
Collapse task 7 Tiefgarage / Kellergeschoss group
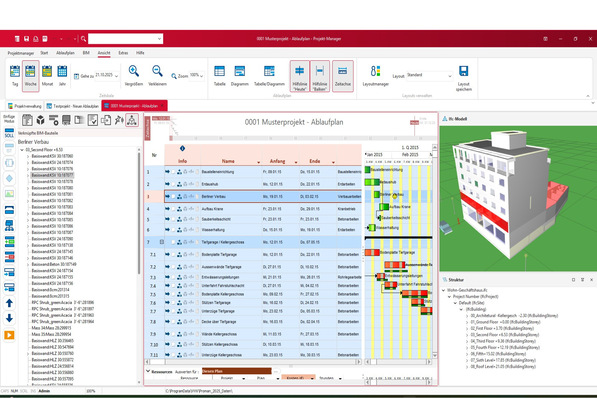(x=162, y=242)
